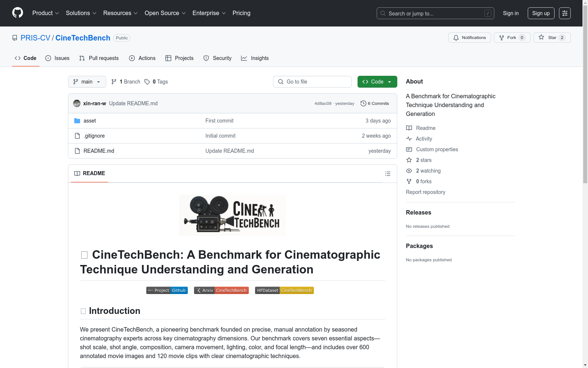Click the fork icon next to 0 forks
This screenshot has width=588, height=368.
pyautogui.click(x=409, y=181)
